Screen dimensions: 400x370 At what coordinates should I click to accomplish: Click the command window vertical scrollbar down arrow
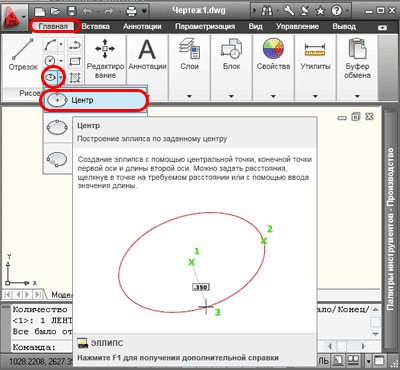[376, 334]
